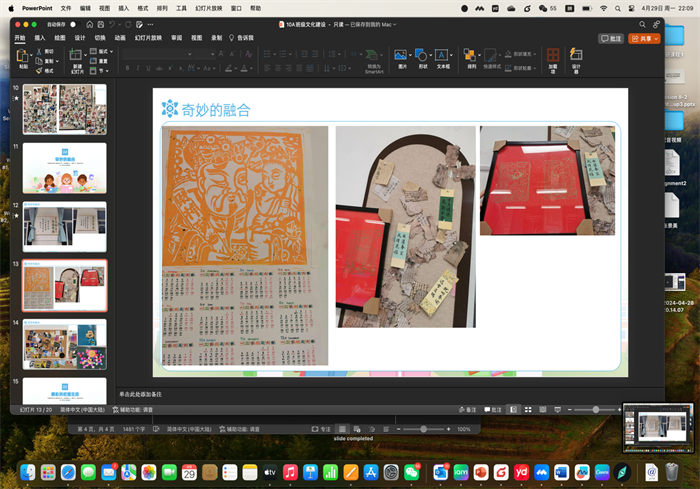The image size is (700, 489).
Task: Click the Text Box (文本框) icon
Action: click(x=441, y=55)
